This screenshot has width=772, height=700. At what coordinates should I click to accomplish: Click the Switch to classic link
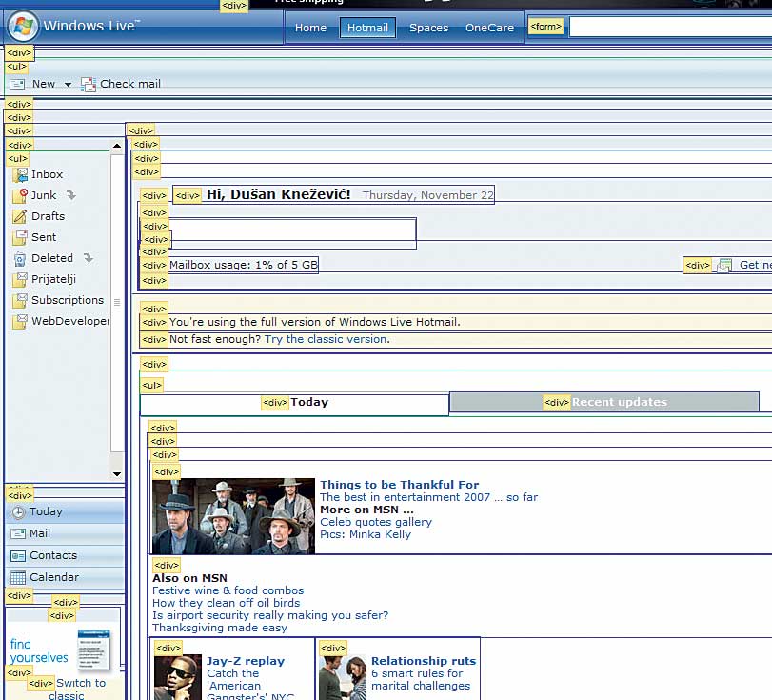(x=77, y=690)
